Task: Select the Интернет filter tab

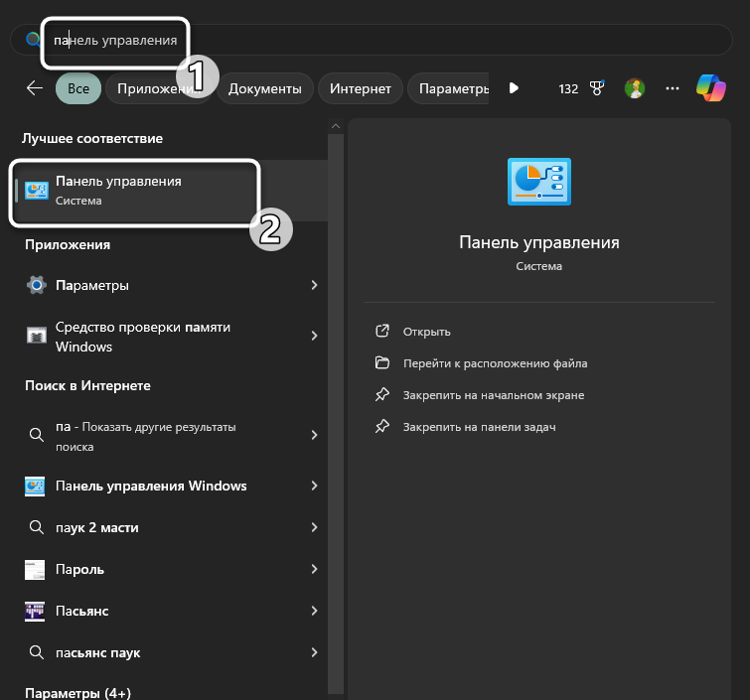Action: (361, 88)
